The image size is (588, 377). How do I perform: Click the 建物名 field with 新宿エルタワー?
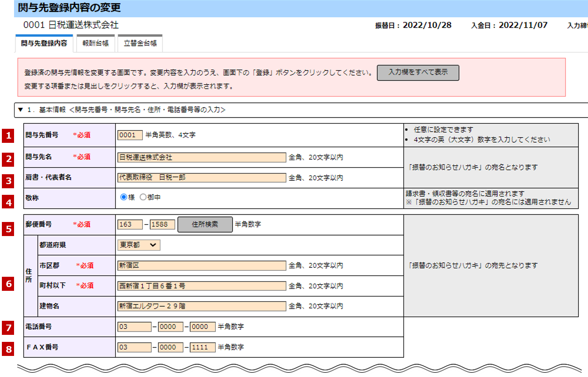click(x=201, y=306)
